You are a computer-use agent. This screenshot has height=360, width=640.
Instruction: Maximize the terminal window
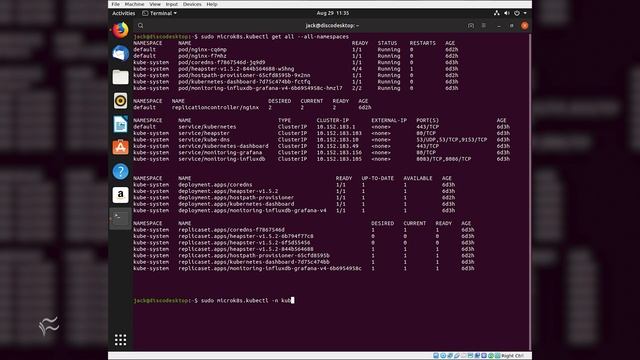511,26
